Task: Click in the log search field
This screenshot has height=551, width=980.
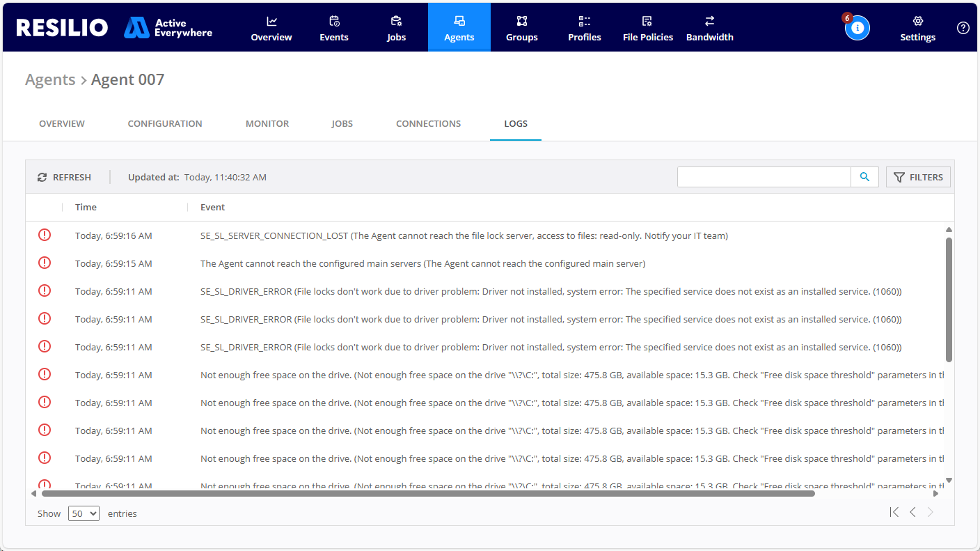Action: coord(764,177)
